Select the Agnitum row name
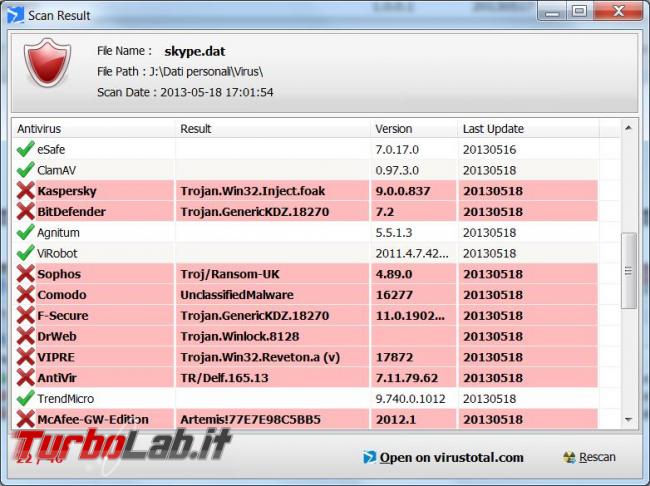This screenshot has height=486, width=650. click(58, 233)
